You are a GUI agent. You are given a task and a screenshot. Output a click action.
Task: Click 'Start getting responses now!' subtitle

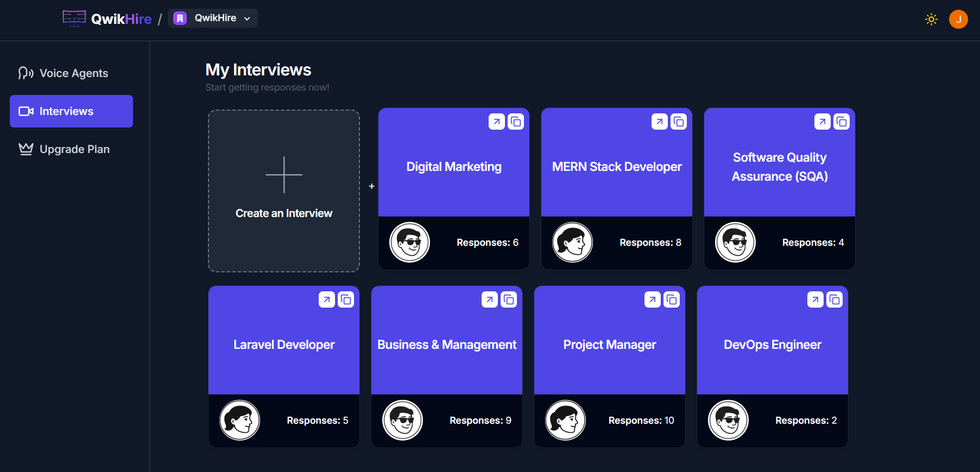267,87
